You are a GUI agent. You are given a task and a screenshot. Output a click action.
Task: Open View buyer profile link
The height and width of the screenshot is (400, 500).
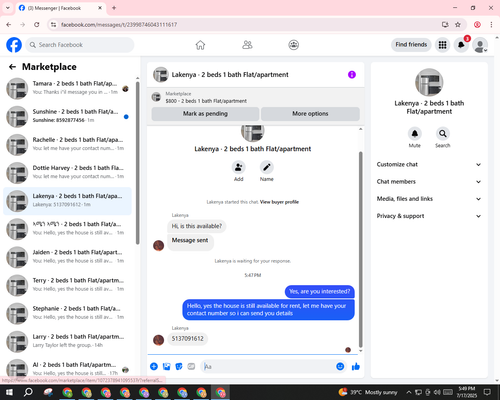[x=279, y=202]
